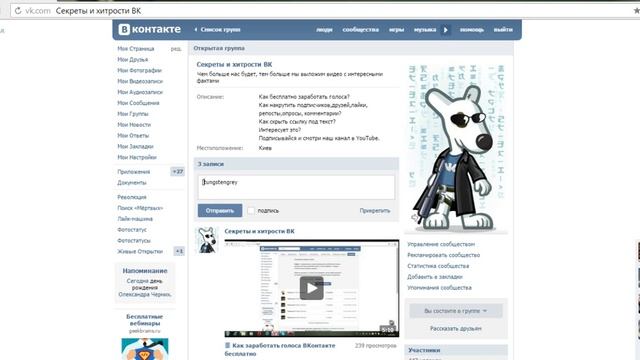Click the header music play arrow icon

coord(445,30)
